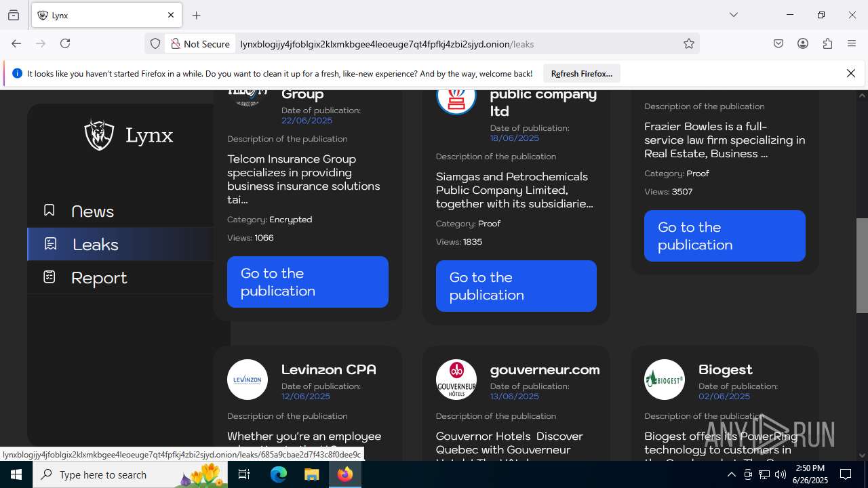Click the info icon in notification bar
The image size is (868, 488).
(x=17, y=73)
